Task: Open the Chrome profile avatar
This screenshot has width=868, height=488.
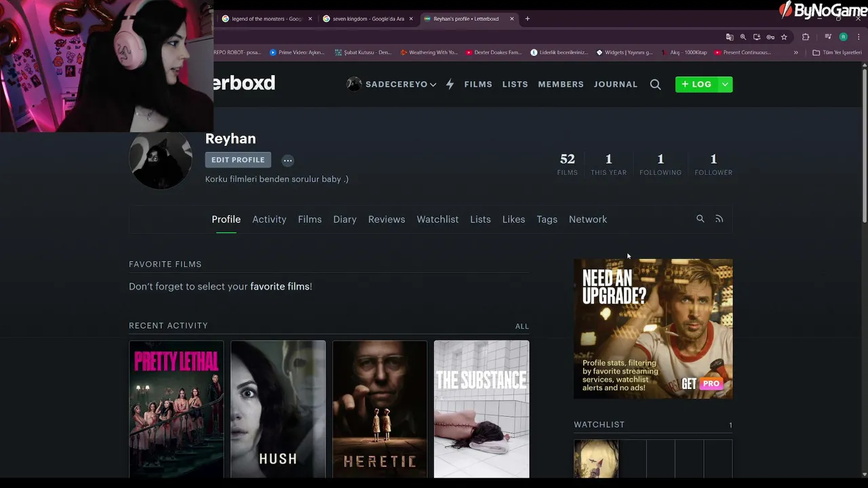Action: point(844,37)
